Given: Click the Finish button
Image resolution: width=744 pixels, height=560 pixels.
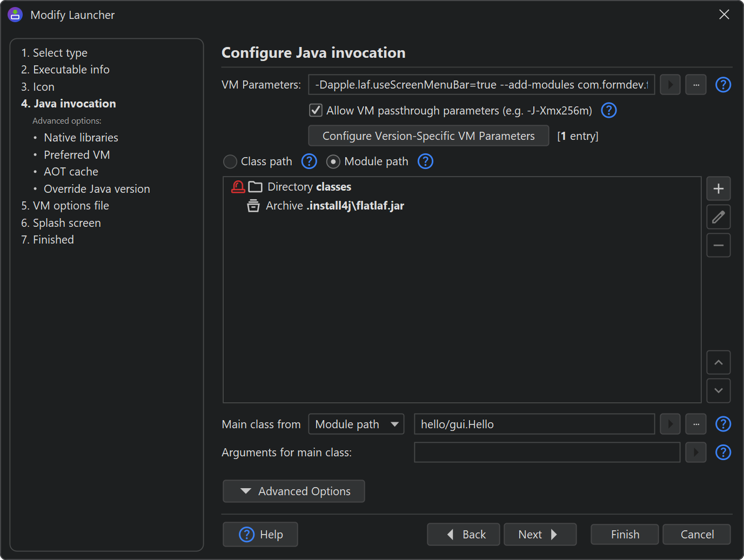Looking at the screenshot, I should coord(625,534).
